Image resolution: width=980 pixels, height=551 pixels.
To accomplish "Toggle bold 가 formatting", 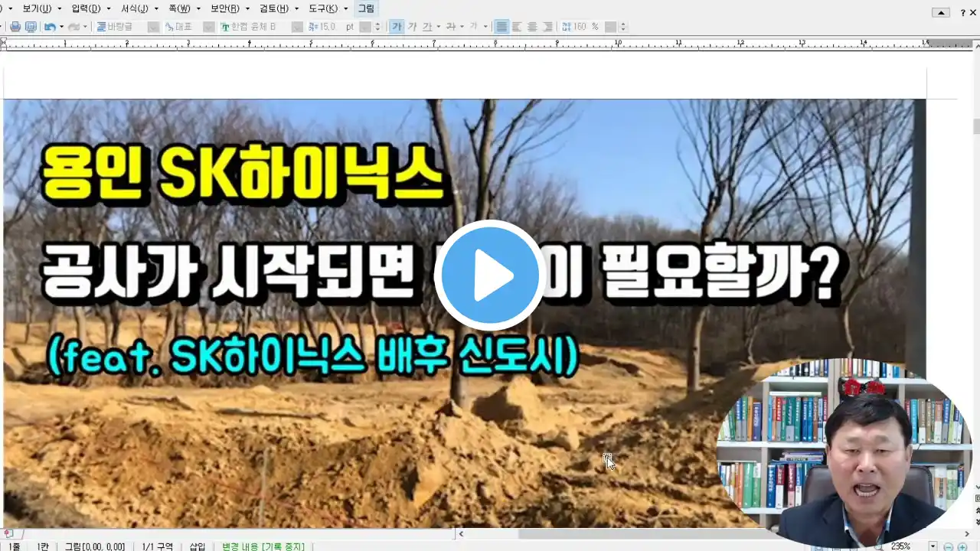I will pyautogui.click(x=397, y=27).
